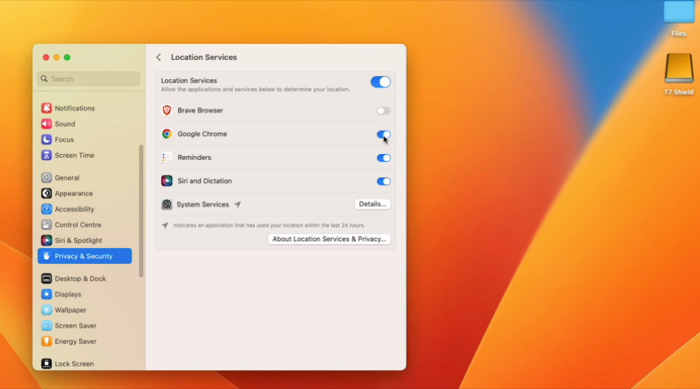Click the Appearance icon in sidebar
The height and width of the screenshot is (389, 700).
pyautogui.click(x=46, y=193)
